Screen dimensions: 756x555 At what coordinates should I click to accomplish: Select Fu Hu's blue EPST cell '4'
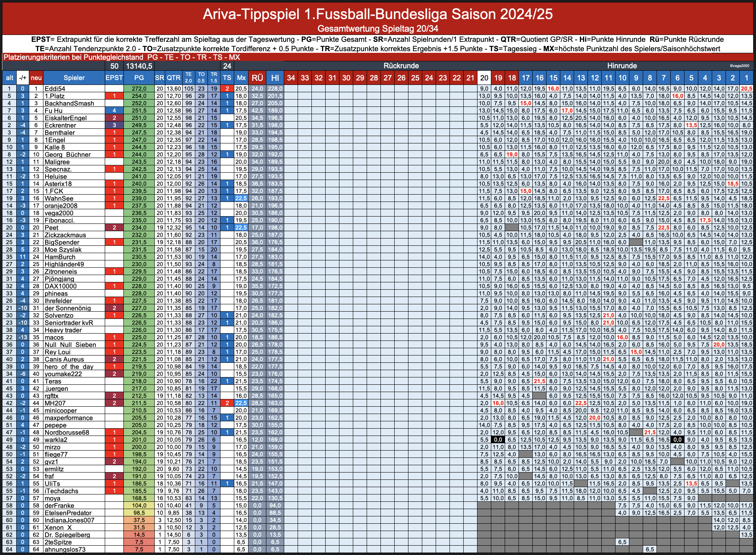coord(114,111)
